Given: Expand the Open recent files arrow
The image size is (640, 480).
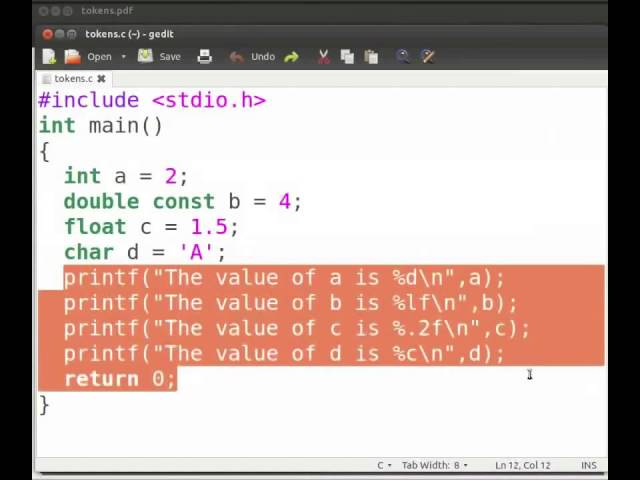Looking at the screenshot, I should (123, 57).
